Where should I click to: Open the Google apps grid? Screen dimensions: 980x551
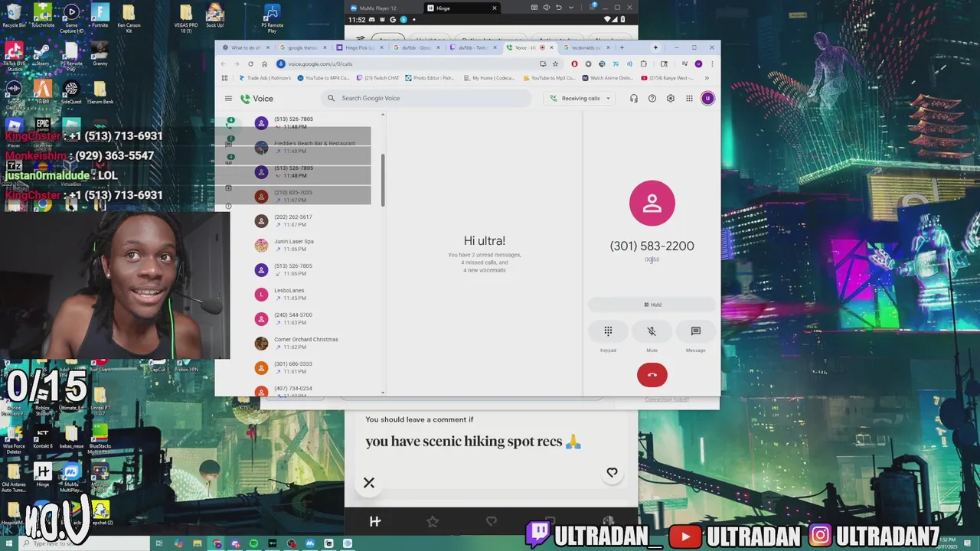coord(689,98)
